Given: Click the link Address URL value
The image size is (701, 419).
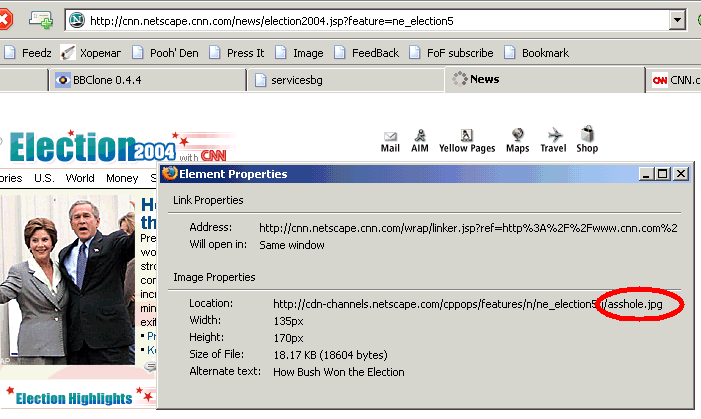Looking at the screenshot, I should click(x=468, y=228).
